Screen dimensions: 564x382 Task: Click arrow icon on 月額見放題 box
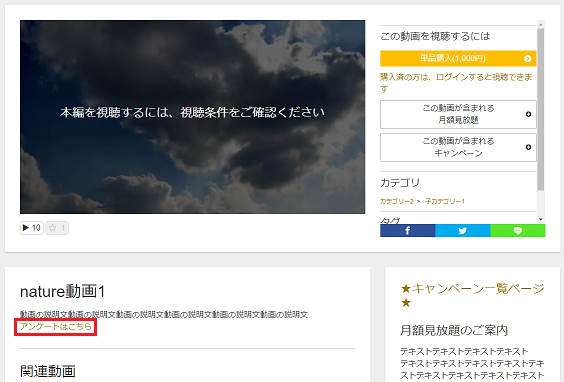528,114
